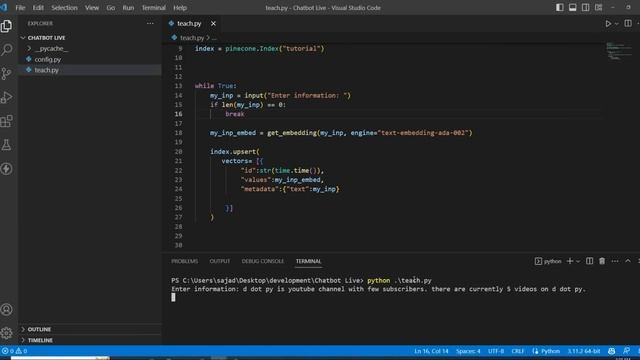Open the Search view in activity bar
The height and width of the screenshot is (360, 640).
coord(7,50)
